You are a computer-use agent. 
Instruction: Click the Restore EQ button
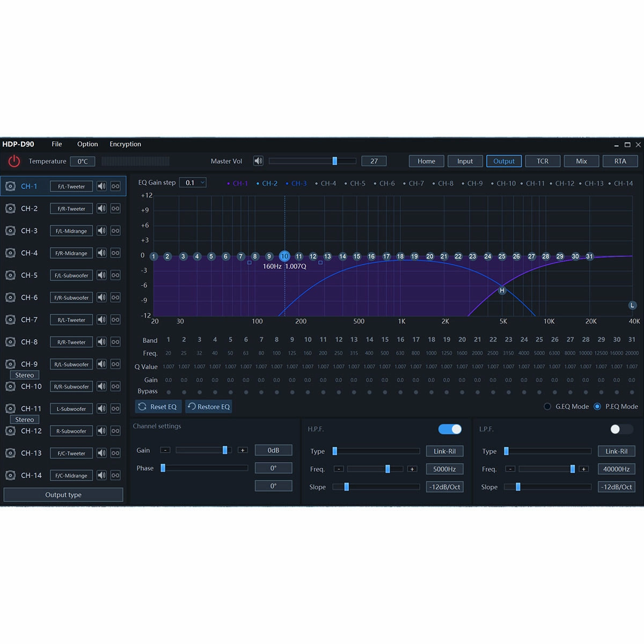209,407
